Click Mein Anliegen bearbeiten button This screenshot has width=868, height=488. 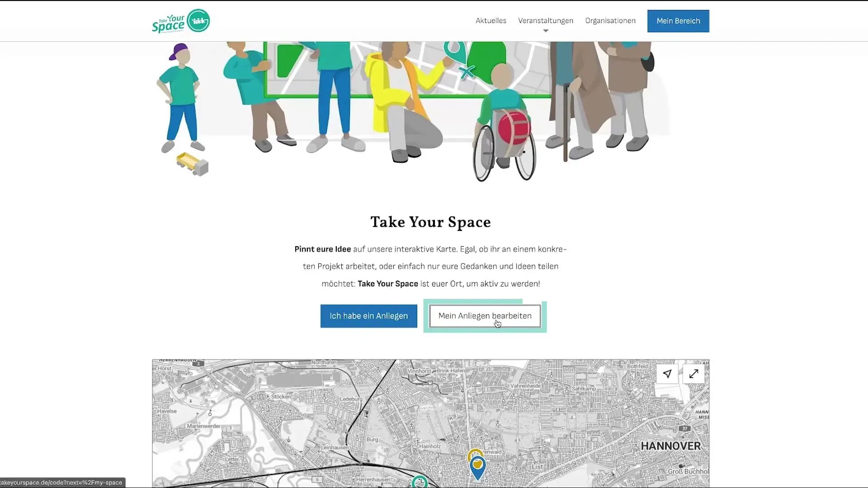485,316
